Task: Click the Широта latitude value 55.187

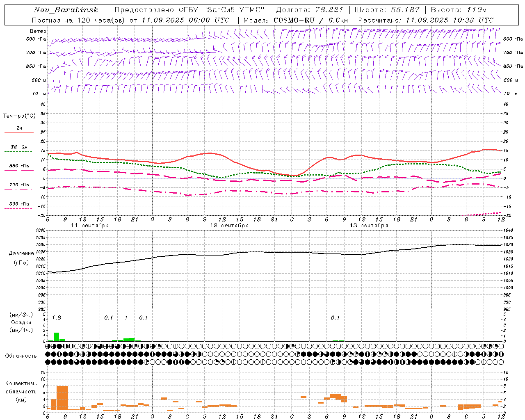Action: click(x=405, y=10)
